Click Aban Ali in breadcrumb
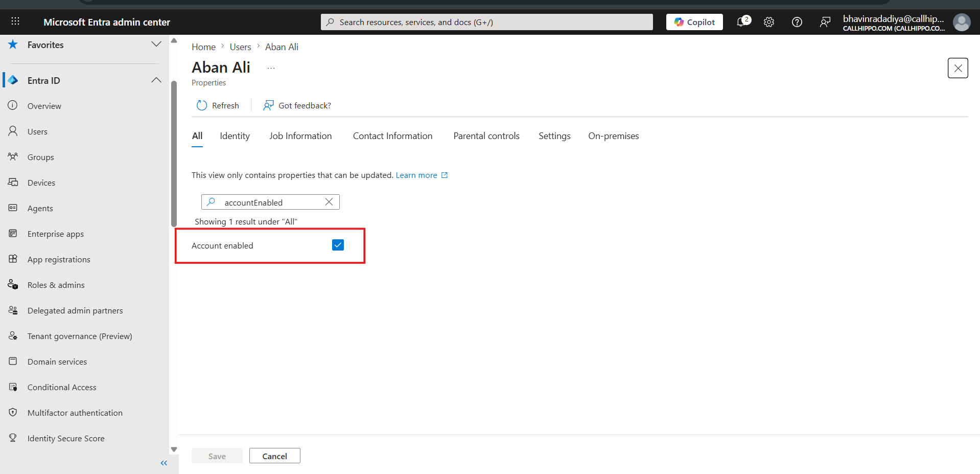The height and width of the screenshot is (474, 980). click(x=282, y=47)
